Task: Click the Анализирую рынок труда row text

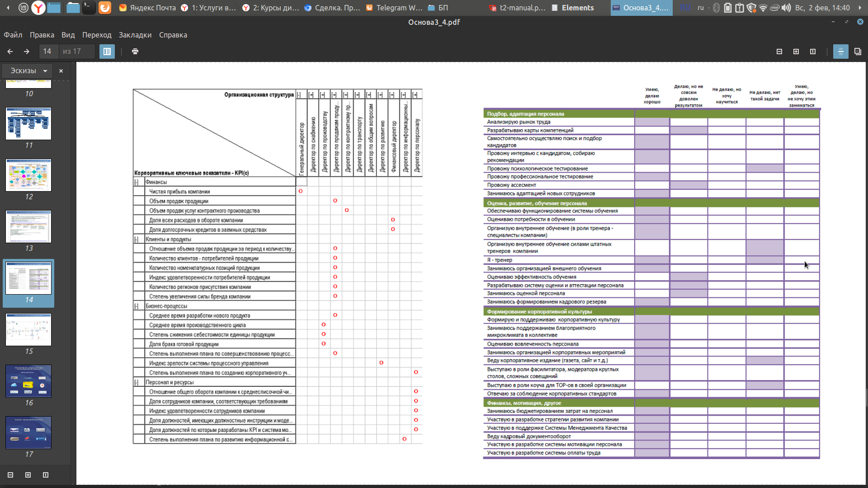Action: click(519, 122)
